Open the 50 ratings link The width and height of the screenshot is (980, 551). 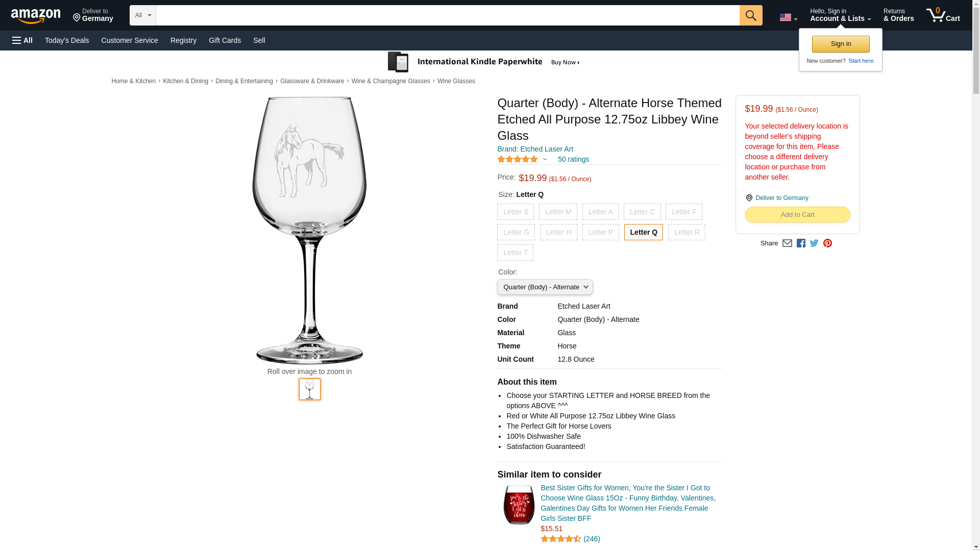point(573,159)
